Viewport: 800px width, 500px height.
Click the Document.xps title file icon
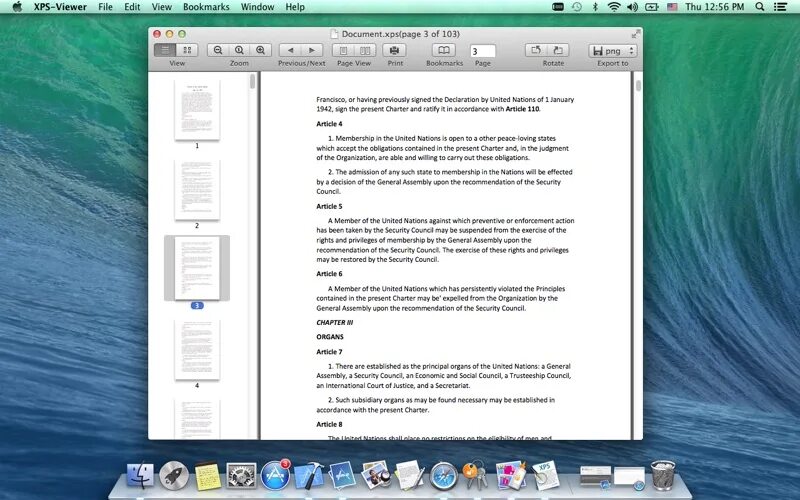(334, 34)
